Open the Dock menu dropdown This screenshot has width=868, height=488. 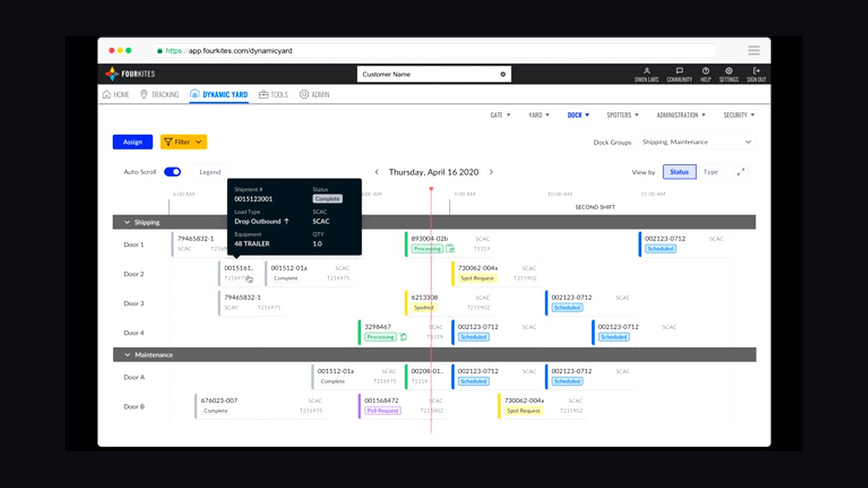click(578, 115)
